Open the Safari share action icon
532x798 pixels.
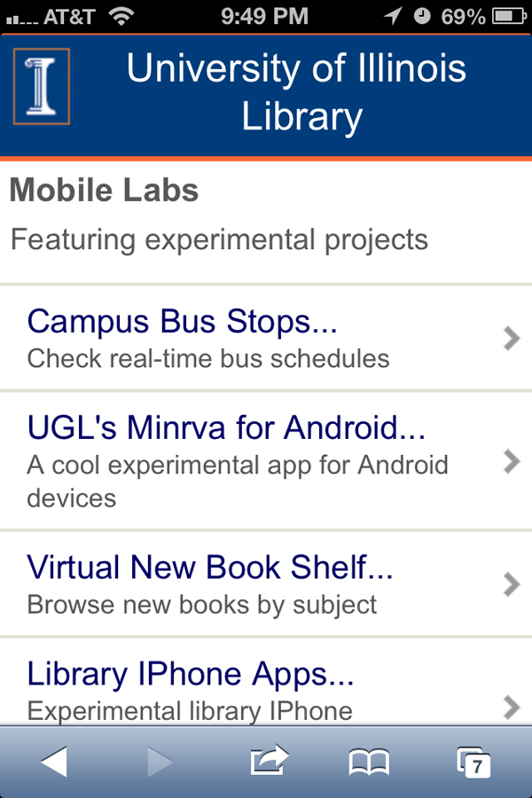tap(270, 760)
